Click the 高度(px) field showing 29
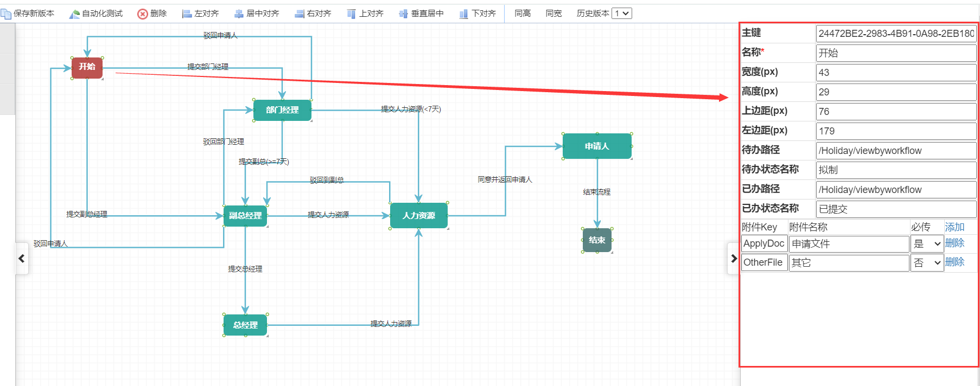 click(896, 92)
